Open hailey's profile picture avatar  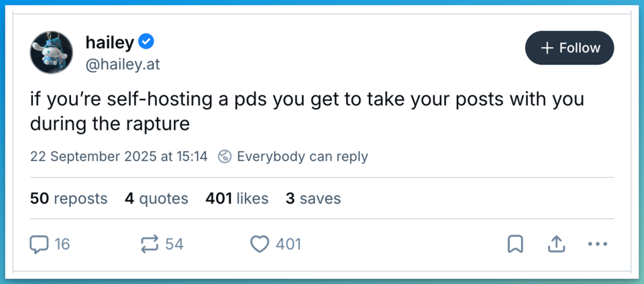[51, 52]
